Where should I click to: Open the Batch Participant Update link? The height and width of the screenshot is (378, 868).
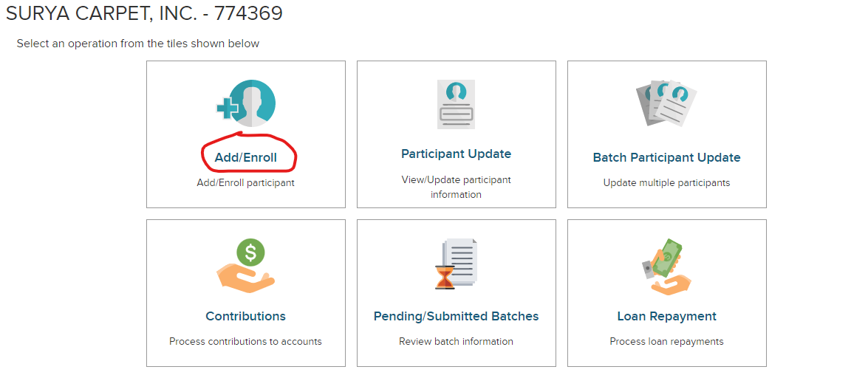tap(666, 158)
